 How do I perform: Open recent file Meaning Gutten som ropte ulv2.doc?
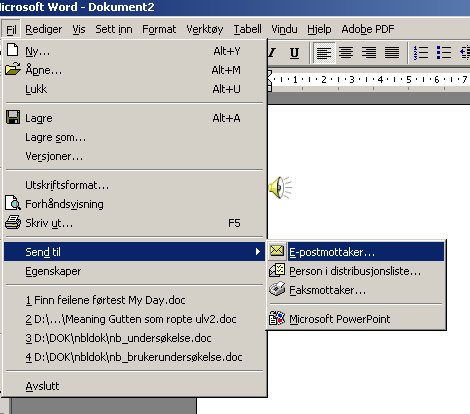pos(135,319)
